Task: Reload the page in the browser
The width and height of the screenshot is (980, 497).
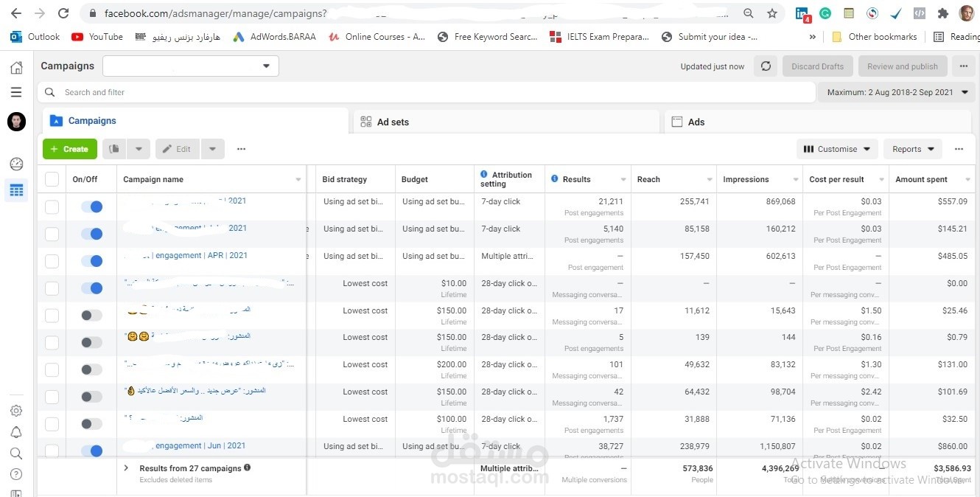Action: 63,13
